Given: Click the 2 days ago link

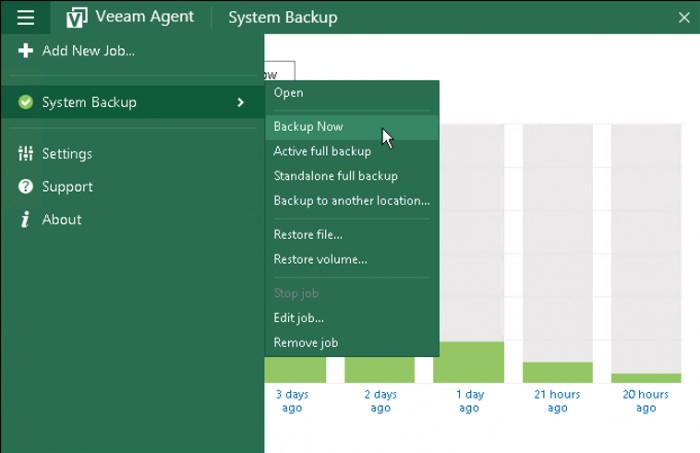Looking at the screenshot, I should pos(380,401).
